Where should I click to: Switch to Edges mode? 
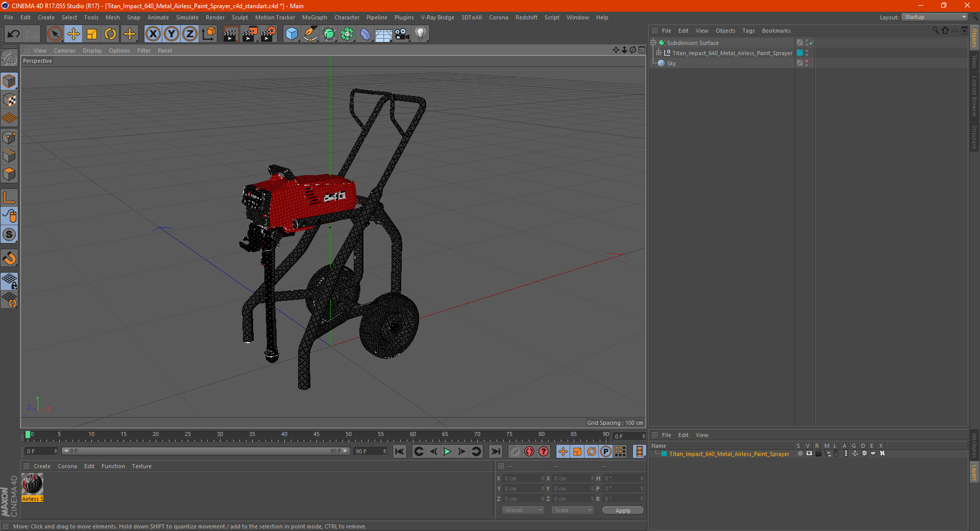pyautogui.click(x=9, y=156)
